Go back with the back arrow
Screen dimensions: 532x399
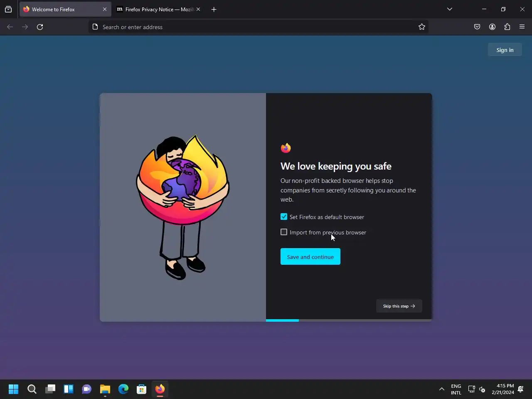pos(10,27)
